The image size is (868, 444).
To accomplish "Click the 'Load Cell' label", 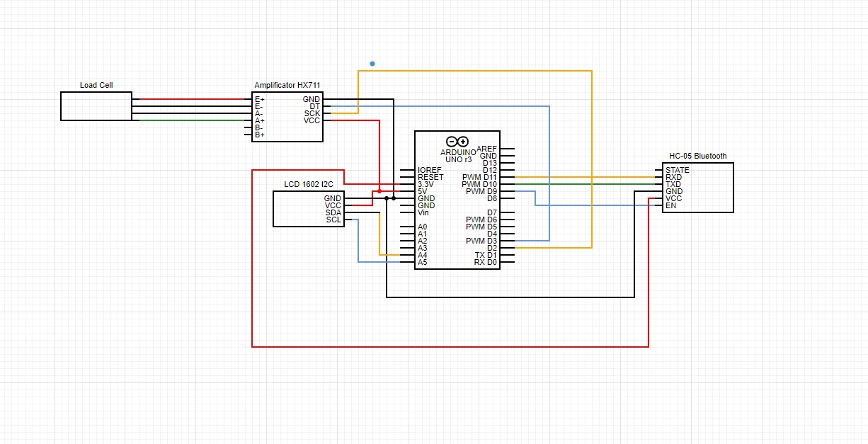I will coord(96,85).
